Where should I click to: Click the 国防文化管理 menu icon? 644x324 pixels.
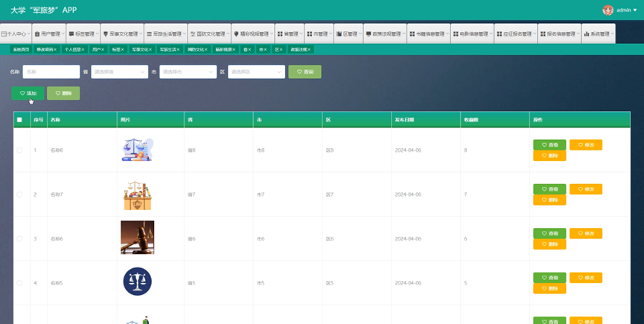[x=193, y=34]
